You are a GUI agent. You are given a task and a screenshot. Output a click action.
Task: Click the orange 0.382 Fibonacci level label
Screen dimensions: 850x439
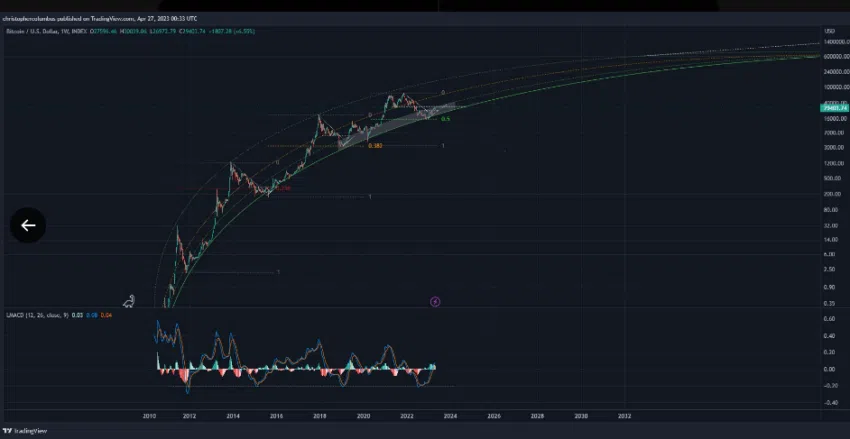coord(375,146)
